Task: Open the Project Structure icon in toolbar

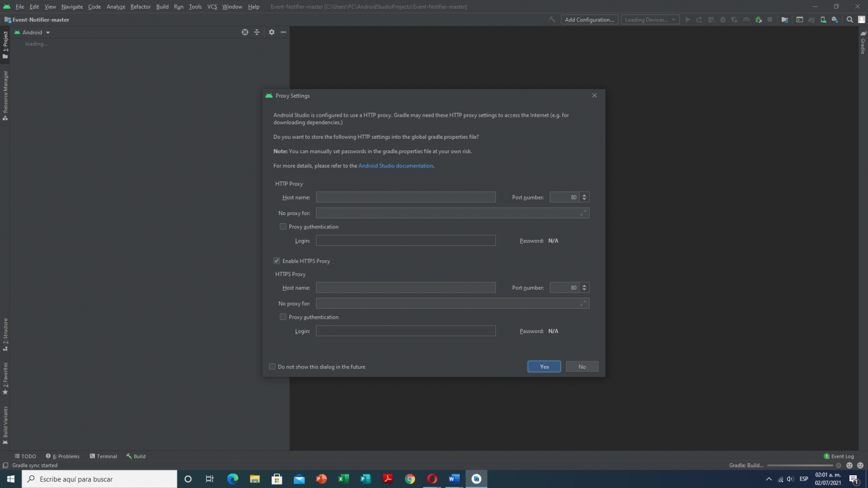Action: pos(785,20)
